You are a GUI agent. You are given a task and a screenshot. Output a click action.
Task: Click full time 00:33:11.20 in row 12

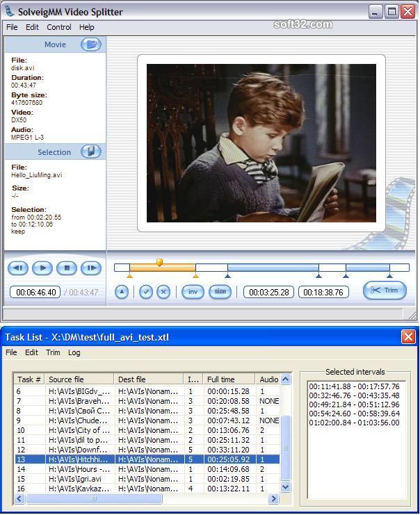coord(228,450)
